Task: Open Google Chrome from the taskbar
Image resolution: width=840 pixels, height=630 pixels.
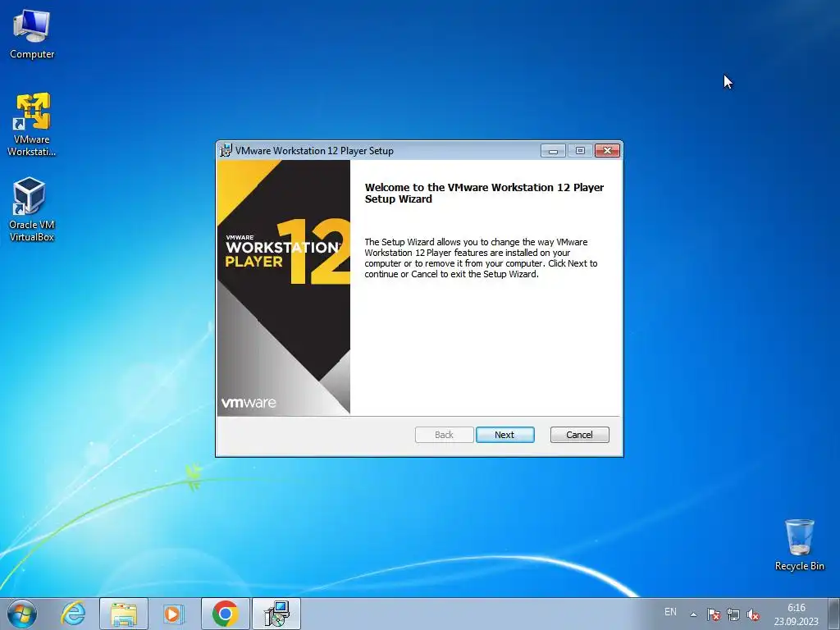Action: (x=225, y=614)
